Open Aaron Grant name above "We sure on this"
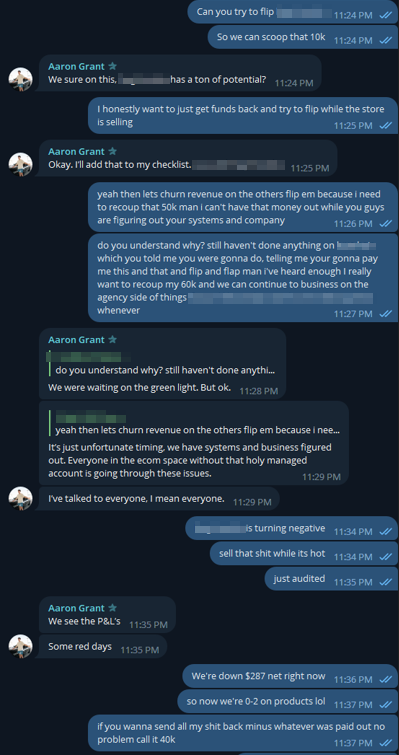This screenshot has height=755, width=399. (76, 66)
